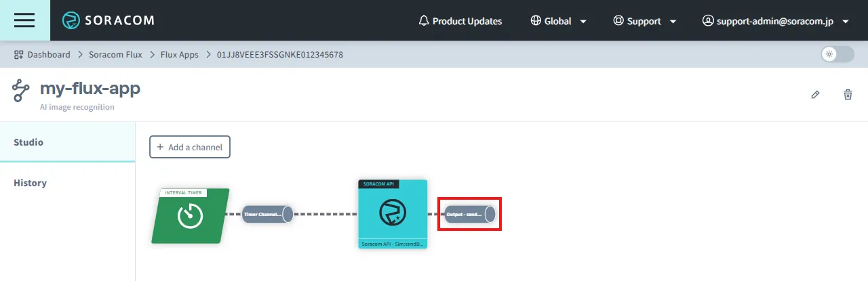Screen dimensions: 868x281
Task: Switch to the History tab
Action: (x=68, y=183)
